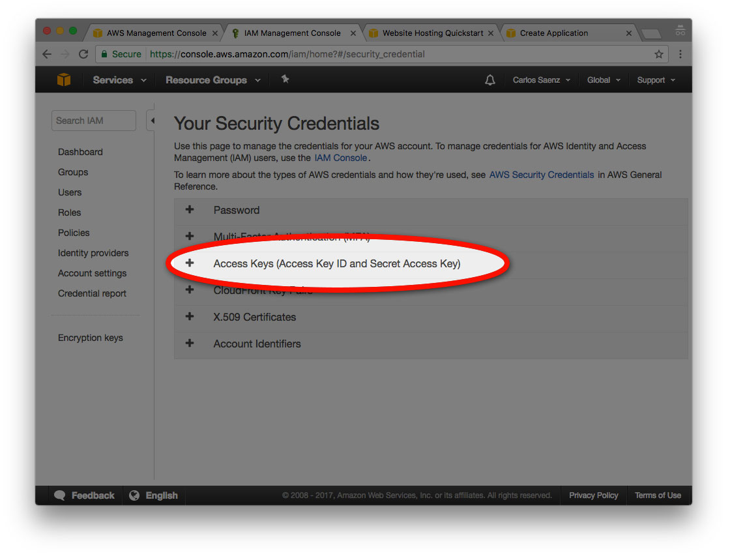730x560 pixels.
Task: Click the incognito icon in title bar
Action: [x=680, y=30]
